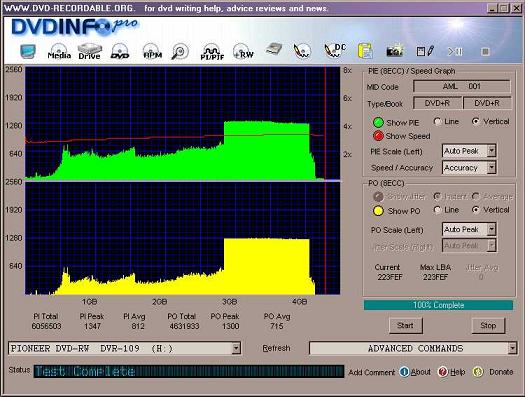Select the PI/PIF scan icon
Image resolution: width=525 pixels, height=397 pixels.
point(212,52)
